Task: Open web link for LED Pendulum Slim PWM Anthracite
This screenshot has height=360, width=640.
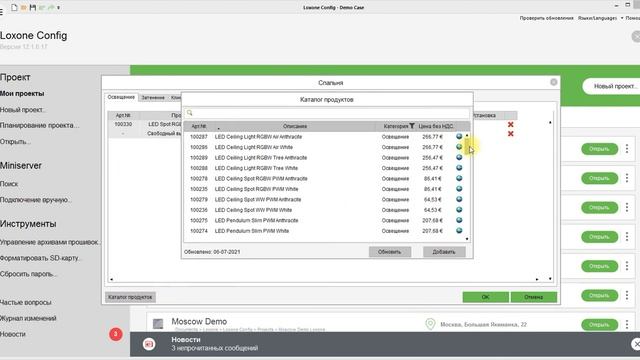Action: click(x=459, y=220)
